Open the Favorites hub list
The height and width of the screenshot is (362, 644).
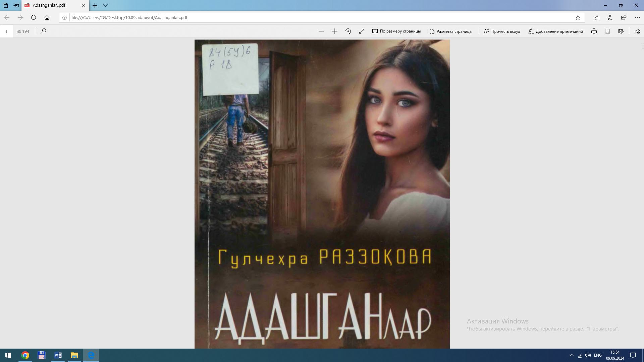coord(597,17)
